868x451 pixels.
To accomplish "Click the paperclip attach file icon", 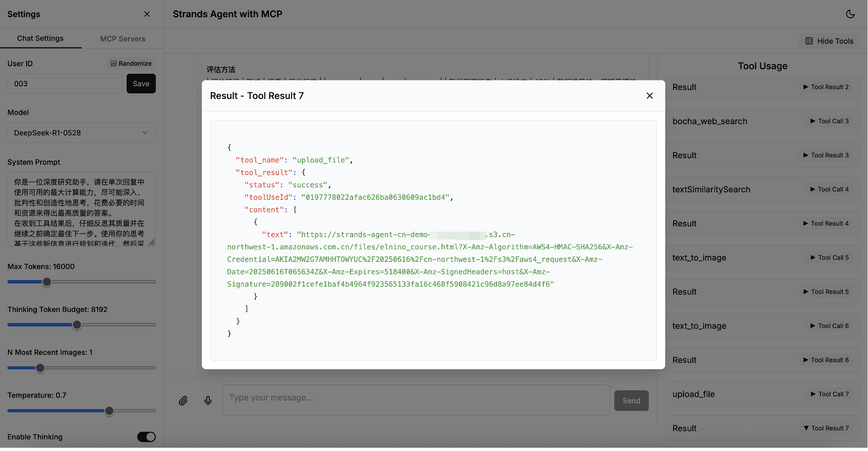I will (x=183, y=401).
